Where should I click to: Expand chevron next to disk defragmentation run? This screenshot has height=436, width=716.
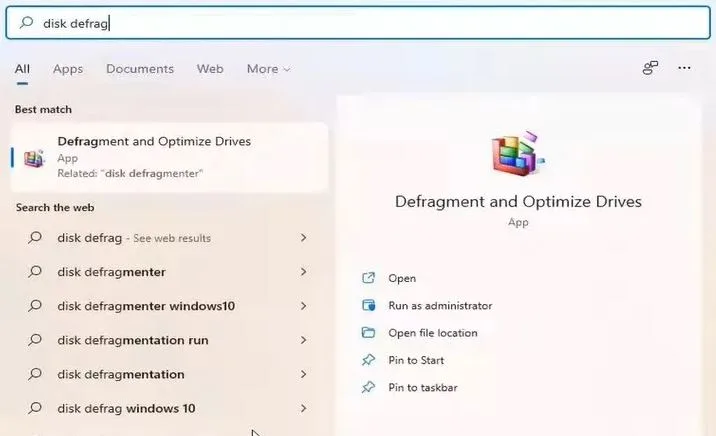303,340
